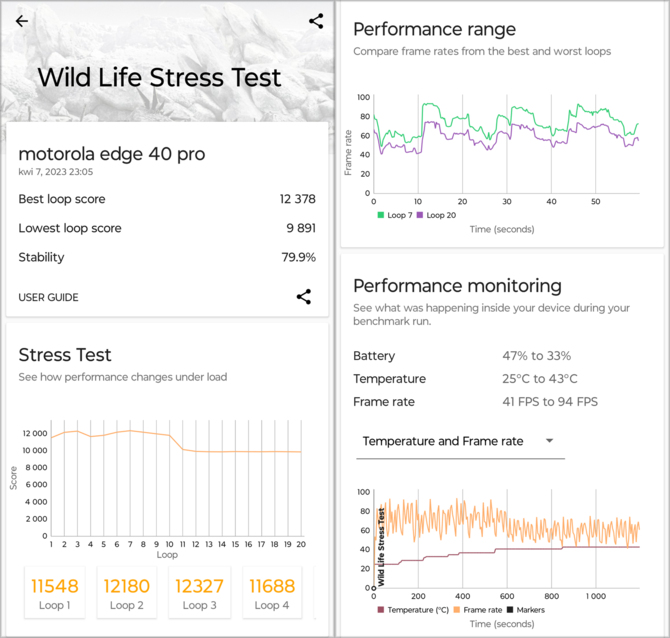Image resolution: width=670 pixels, height=638 pixels.
Task: Click the performance range frame rate chart
Action: (506, 144)
